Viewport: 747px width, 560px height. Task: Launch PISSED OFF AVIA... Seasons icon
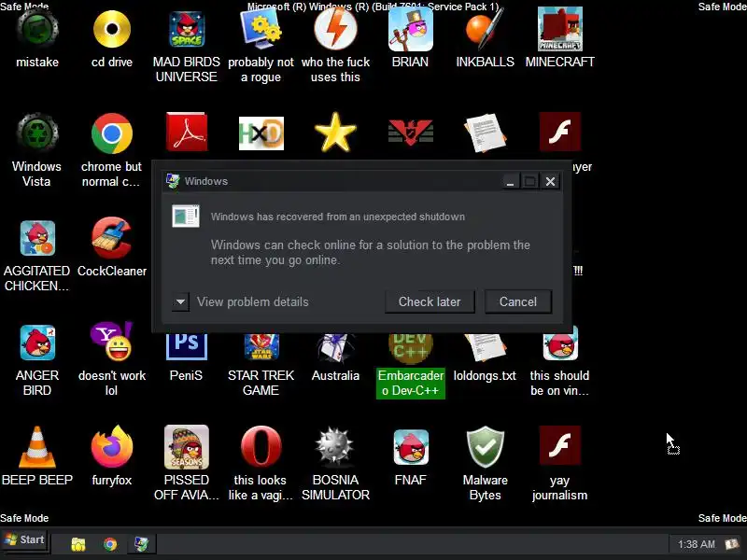[x=187, y=447]
